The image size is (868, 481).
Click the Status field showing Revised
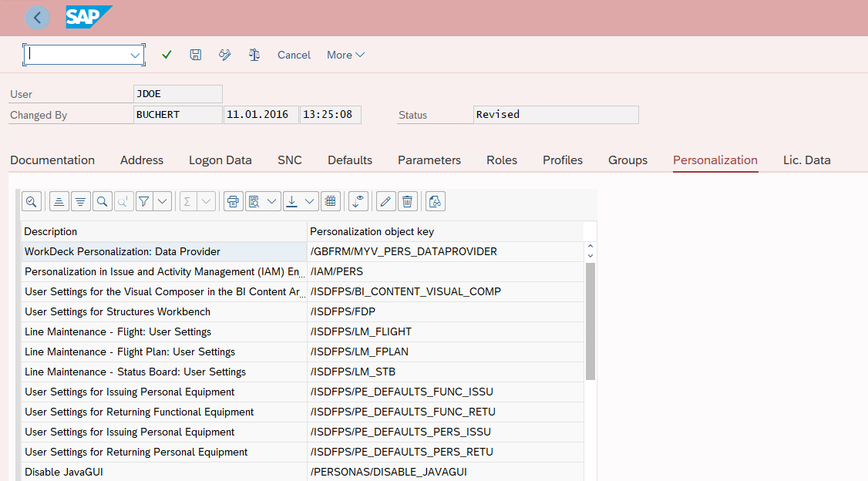click(x=556, y=115)
